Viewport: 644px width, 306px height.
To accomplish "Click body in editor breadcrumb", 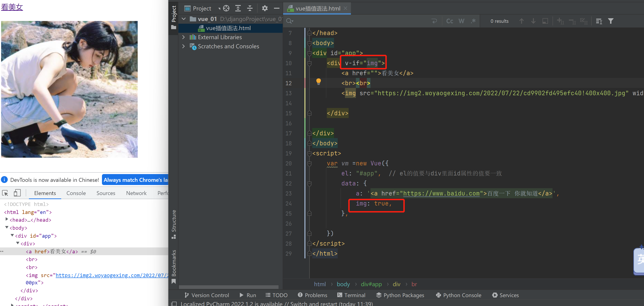I will 343,284.
